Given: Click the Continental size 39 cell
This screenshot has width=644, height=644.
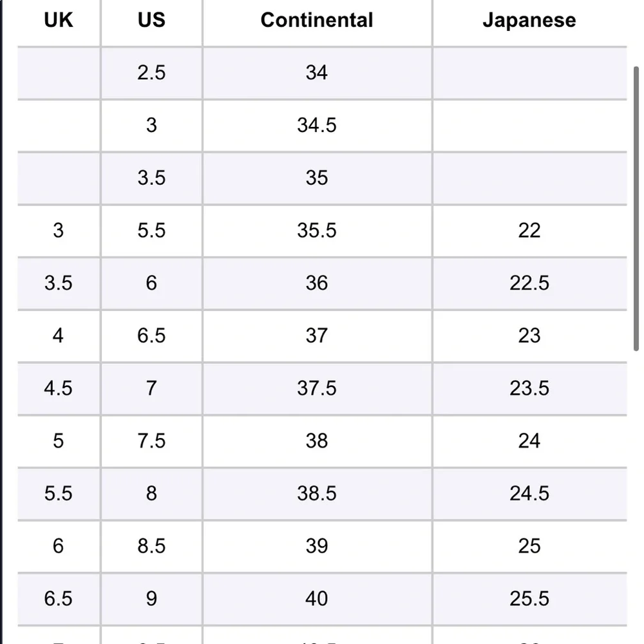Looking at the screenshot, I should (317, 546).
